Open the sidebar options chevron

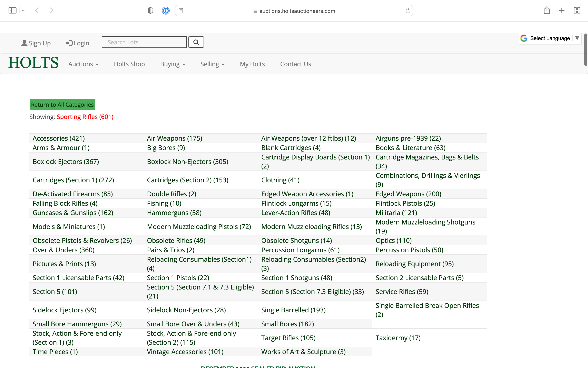[23, 10]
